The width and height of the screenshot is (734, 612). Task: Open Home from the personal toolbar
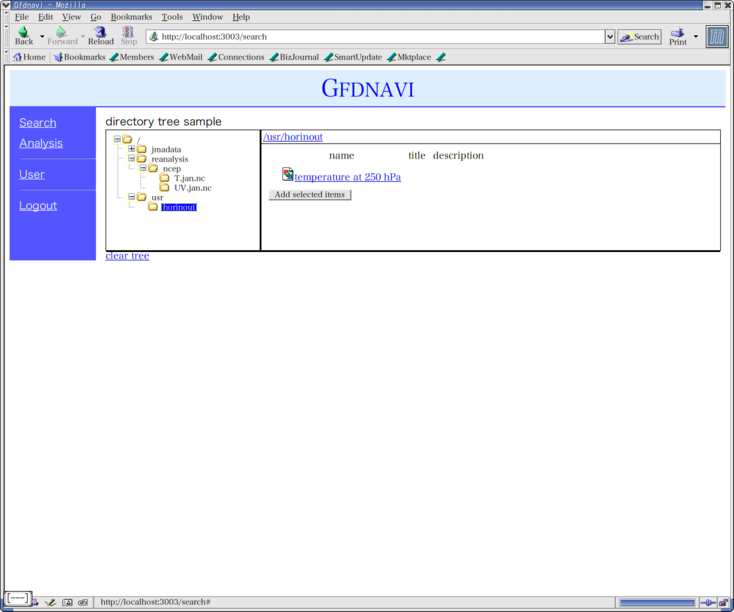(x=29, y=57)
